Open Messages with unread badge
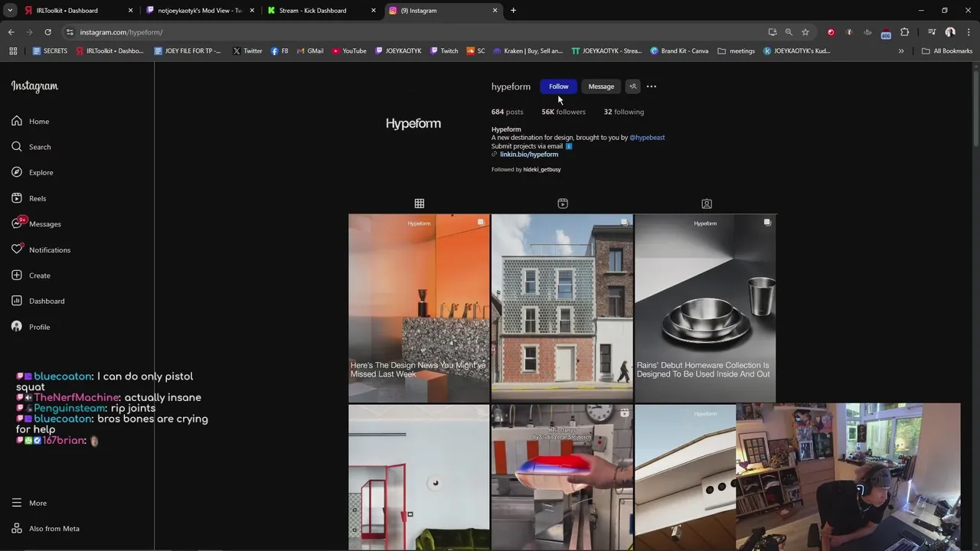Screen dimensions: 980x551 pos(36,223)
